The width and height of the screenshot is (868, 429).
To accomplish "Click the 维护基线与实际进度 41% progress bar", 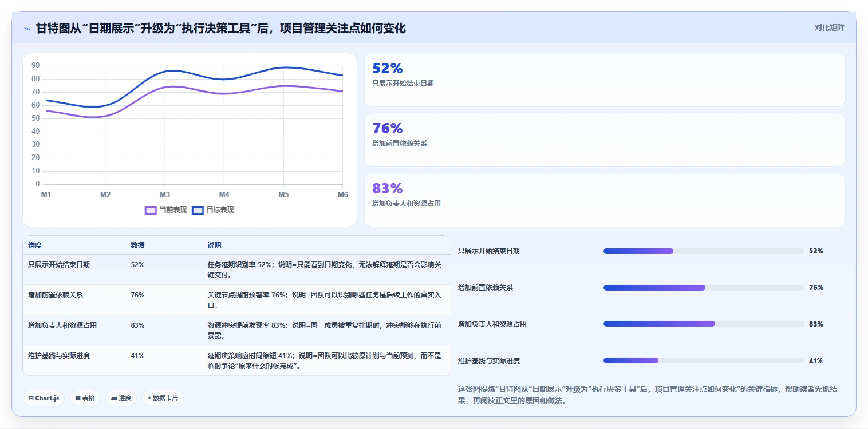I will [x=704, y=360].
